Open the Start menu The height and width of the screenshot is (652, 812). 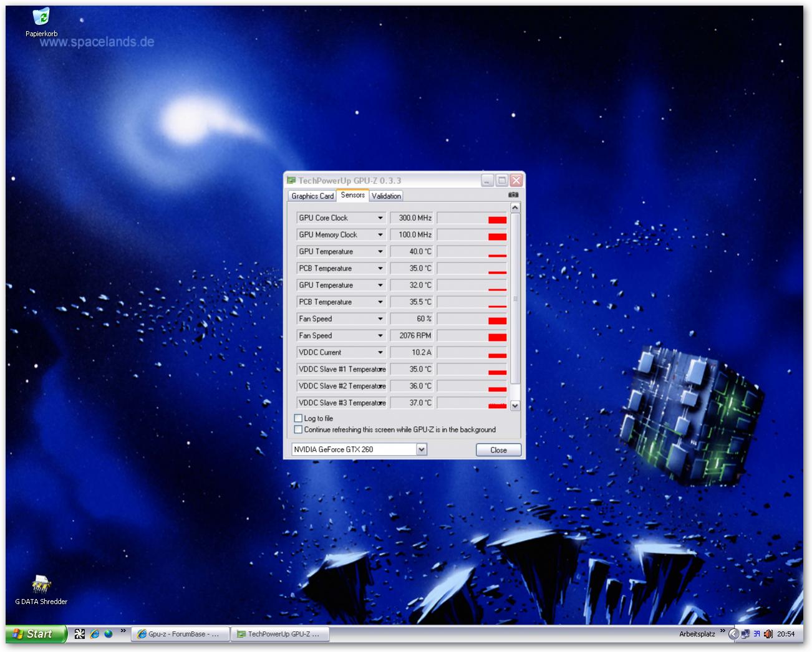[35, 634]
